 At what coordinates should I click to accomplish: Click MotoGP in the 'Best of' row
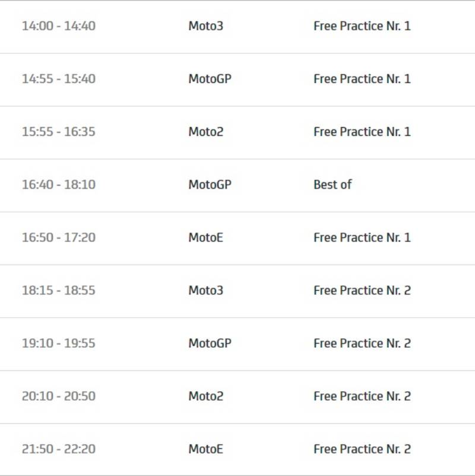tap(210, 185)
